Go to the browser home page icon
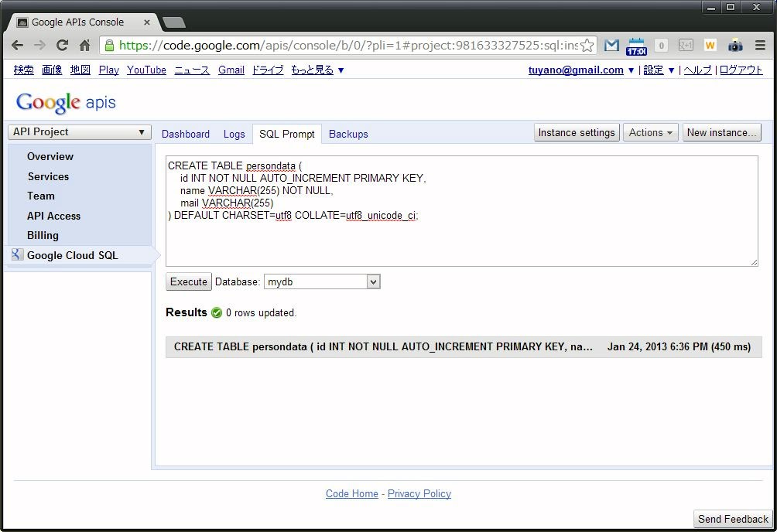 pos(85,46)
